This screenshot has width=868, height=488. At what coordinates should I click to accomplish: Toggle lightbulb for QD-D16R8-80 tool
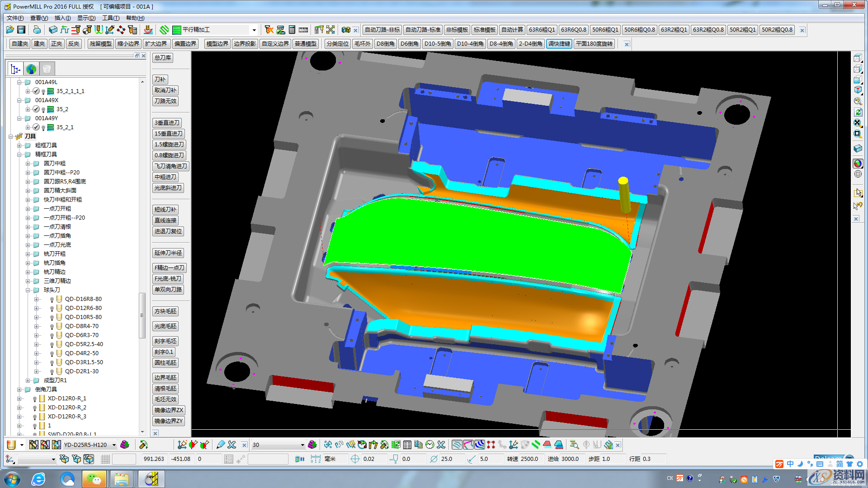pyautogui.click(x=52, y=300)
